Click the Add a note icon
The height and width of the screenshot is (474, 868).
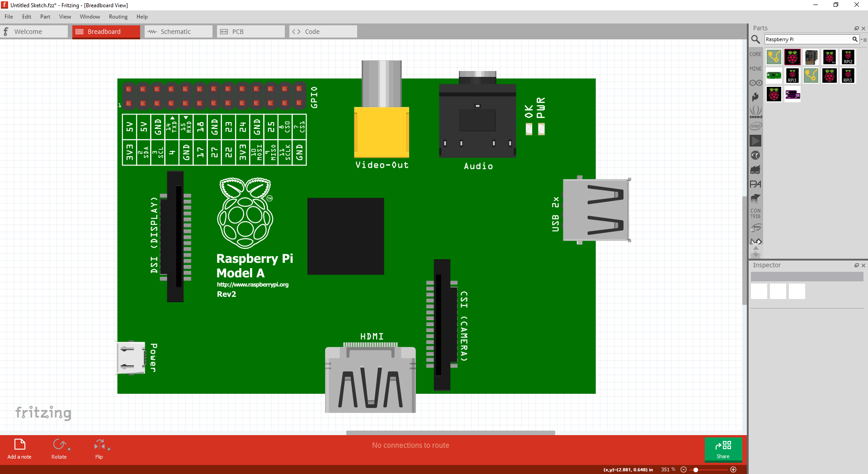pos(19,444)
